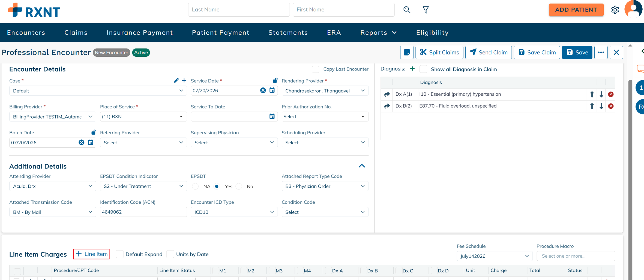Select the EPSDT No radio button
This screenshot has height=280, width=644.
click(239, 186)
